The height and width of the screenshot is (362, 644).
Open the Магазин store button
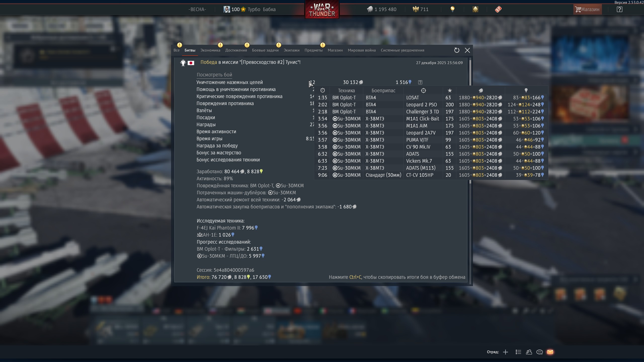(587, 9)
